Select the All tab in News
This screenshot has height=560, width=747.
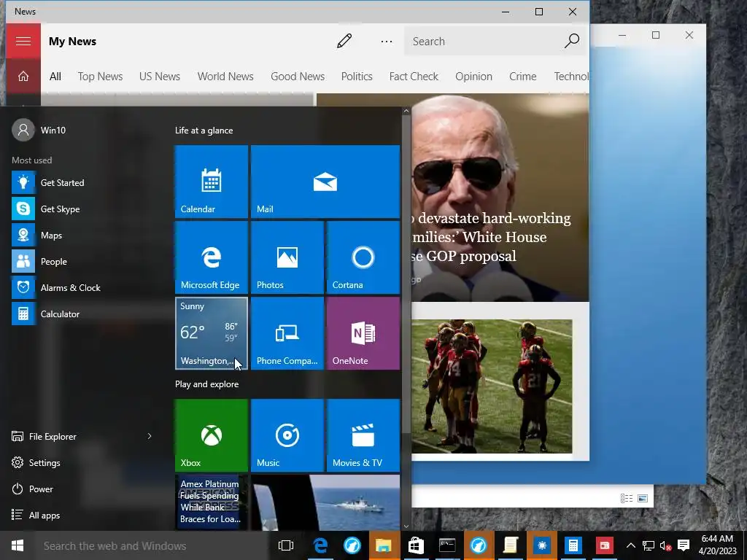tap(55, 77)
